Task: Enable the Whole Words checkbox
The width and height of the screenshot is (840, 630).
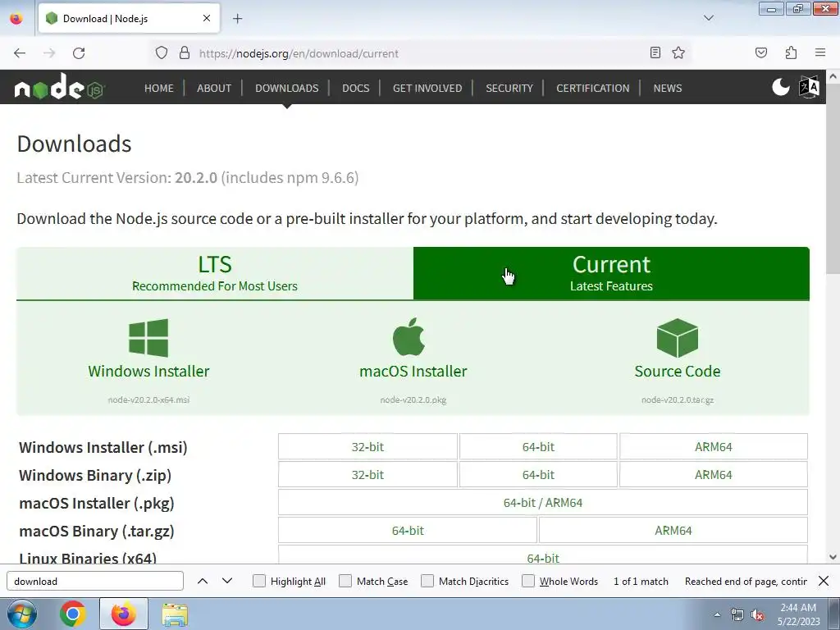Action: point(528,581)
